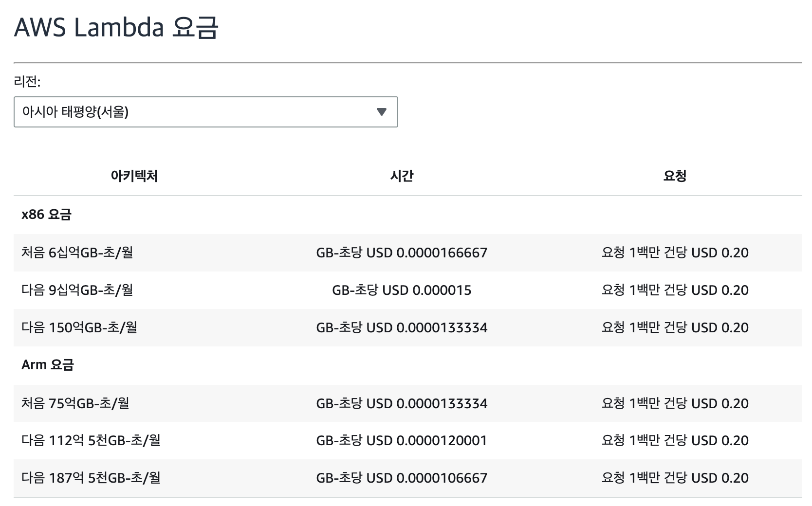The image size is (812, 506).
Task: Select the x86 요금 section row
Action: (x=408, y=215)
